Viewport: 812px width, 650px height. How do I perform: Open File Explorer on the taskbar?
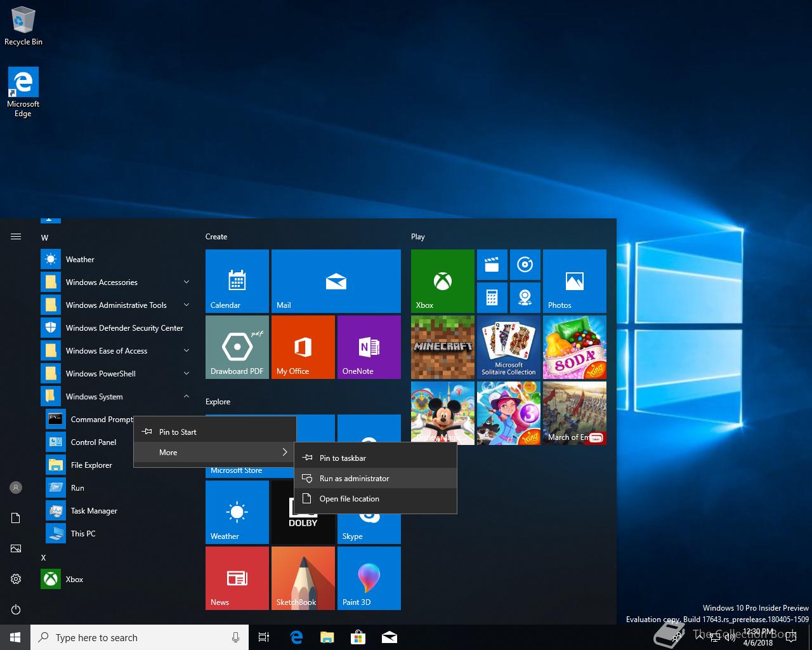pyautogui.click(x=327, y=637)
